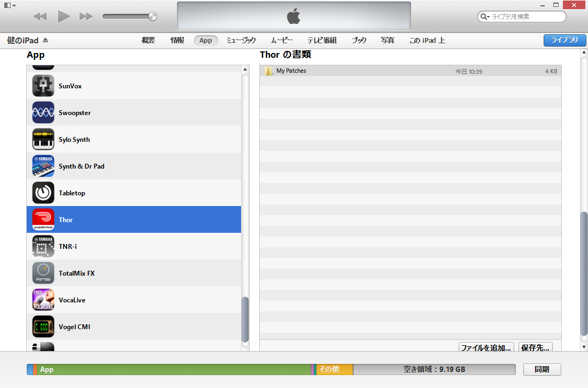Viewport: 588px width, 388px height.
Task: Click the Vogel CMI green display icon
Action: click(x=43, y=326)
